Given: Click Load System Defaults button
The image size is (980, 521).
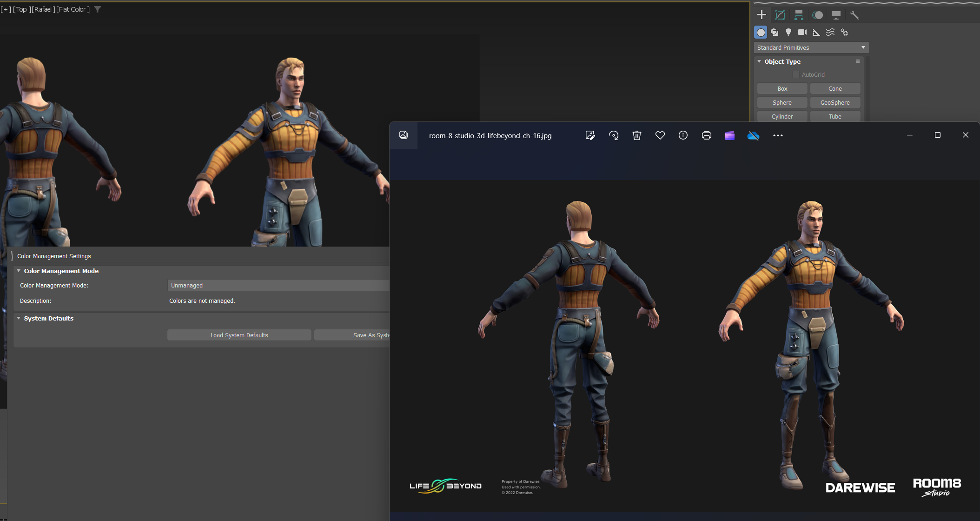Looking at the screenshot, I should (x=239, y=335).
